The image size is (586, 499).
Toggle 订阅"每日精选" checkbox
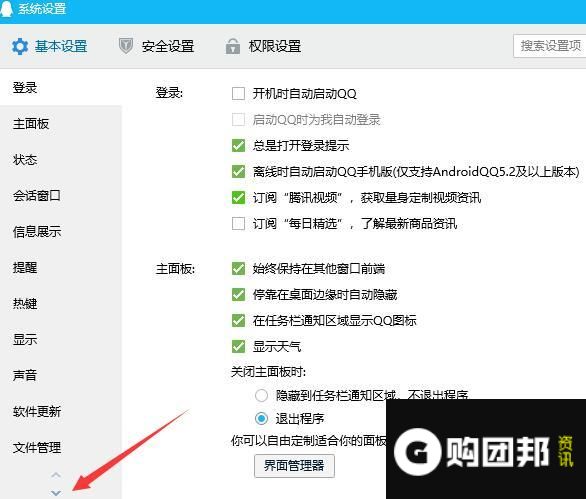coord(238,224)
